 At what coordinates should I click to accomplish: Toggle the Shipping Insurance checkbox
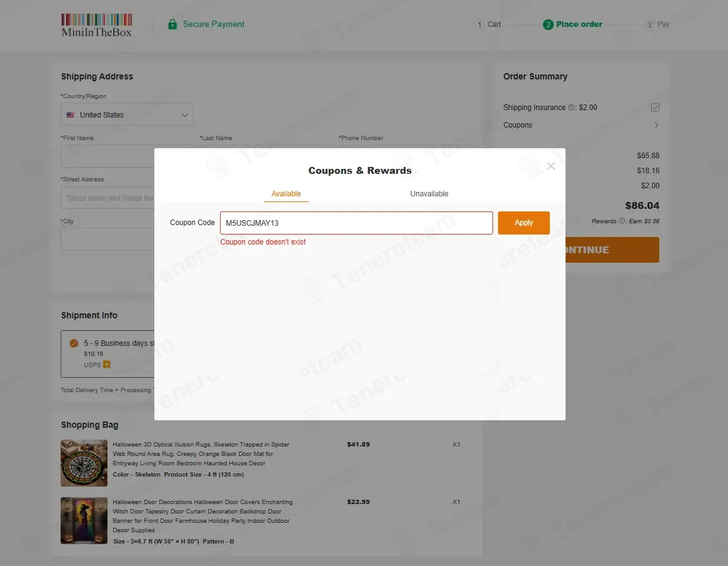click(655, 108)
